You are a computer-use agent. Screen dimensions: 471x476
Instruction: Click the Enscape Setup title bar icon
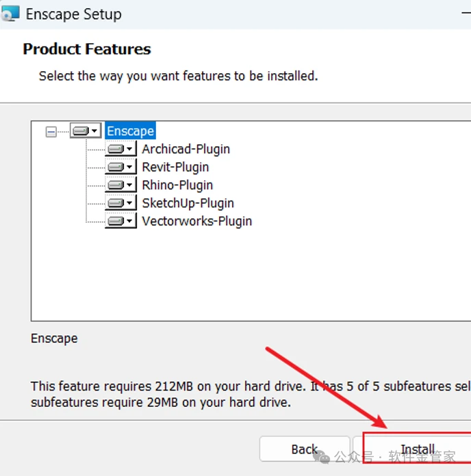click(10, 13)
